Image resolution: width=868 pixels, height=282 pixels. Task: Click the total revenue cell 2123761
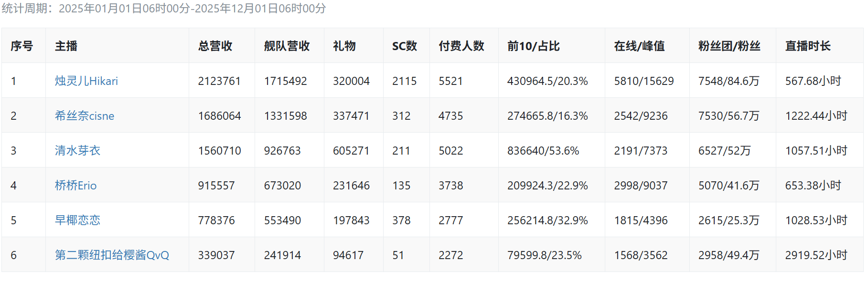pos(219,81)
